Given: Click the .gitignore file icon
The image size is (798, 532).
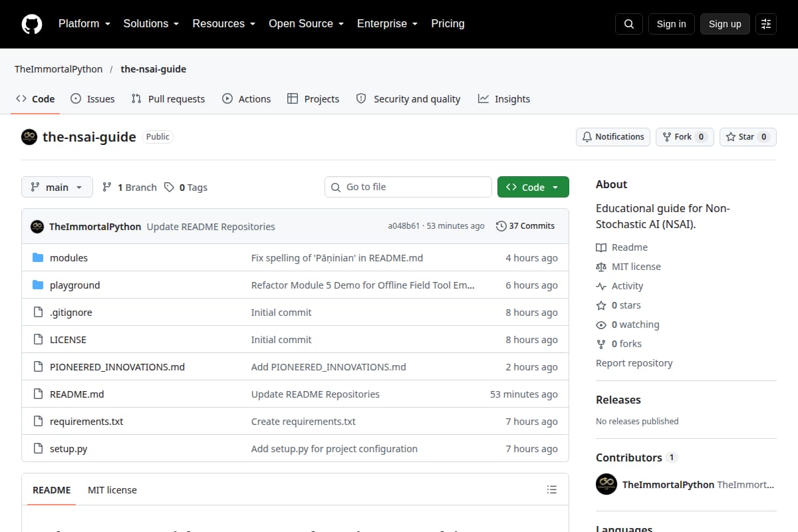Looking at the screenshot, I should (x=38, y=313).
